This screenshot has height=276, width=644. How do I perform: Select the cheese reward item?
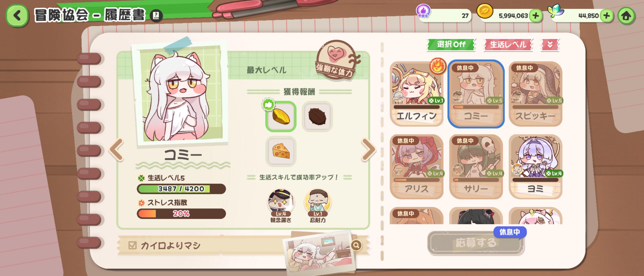[281, 151]
